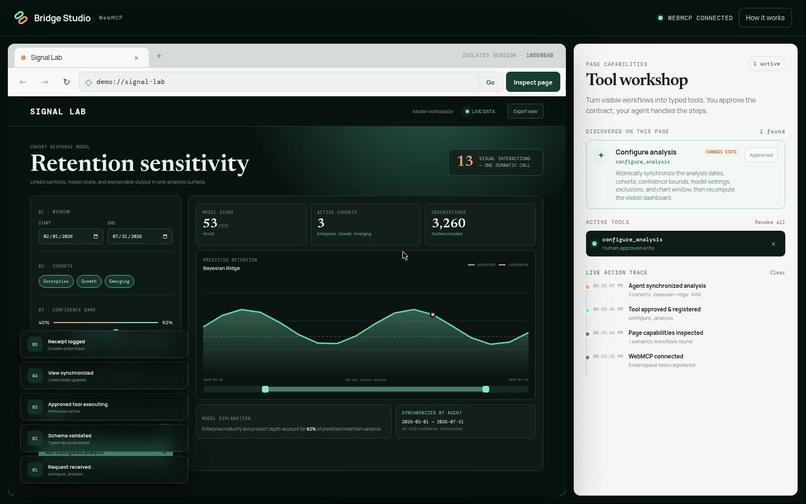
Task: Click the Bridge Studio logo icon
Action: tap(21, 17)
